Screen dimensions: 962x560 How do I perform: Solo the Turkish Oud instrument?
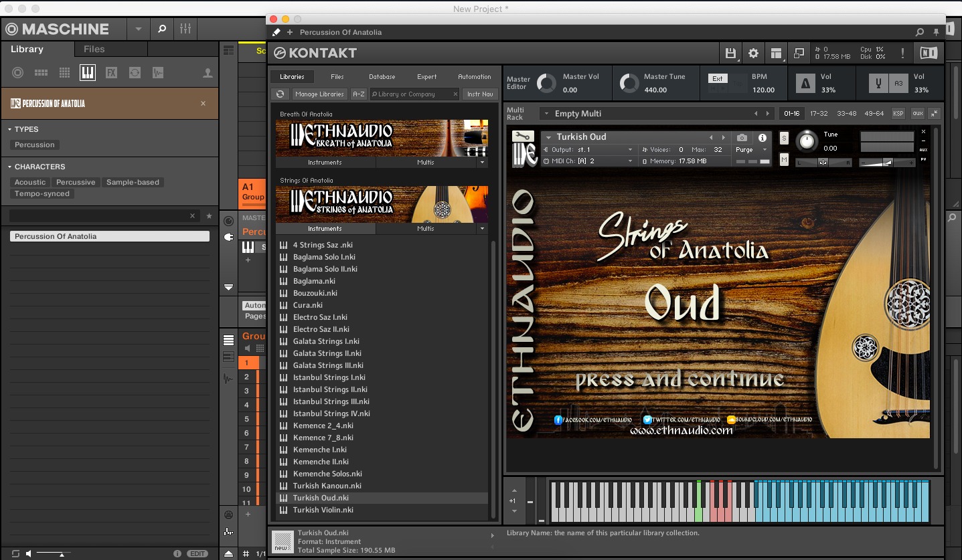(x=784, y=138)
